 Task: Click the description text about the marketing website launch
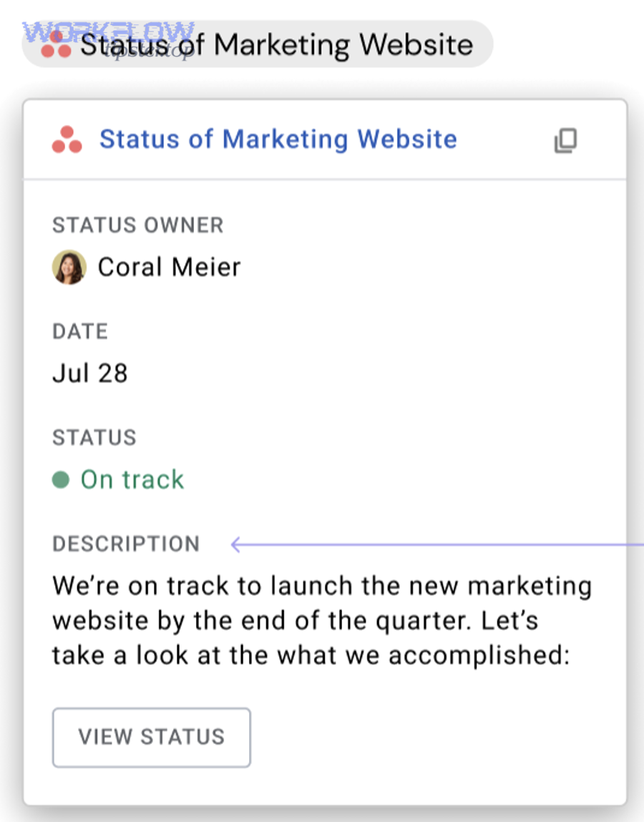[321, 620]
